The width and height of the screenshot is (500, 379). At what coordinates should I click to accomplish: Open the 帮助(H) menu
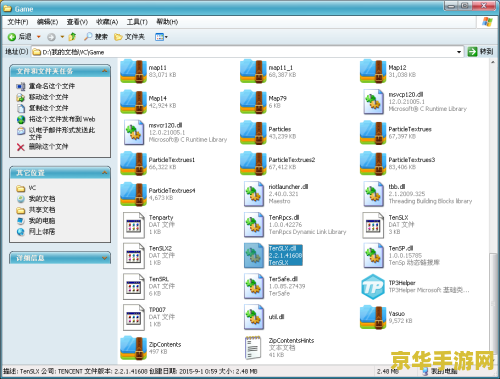(167, 22)
